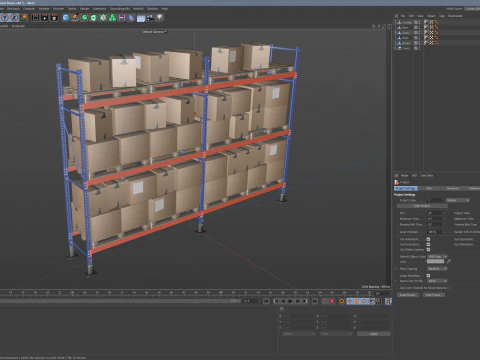Toggle the red Record Active Objects button
The image size is (480, 360).
pyautogui.click(x=332, y=301)
